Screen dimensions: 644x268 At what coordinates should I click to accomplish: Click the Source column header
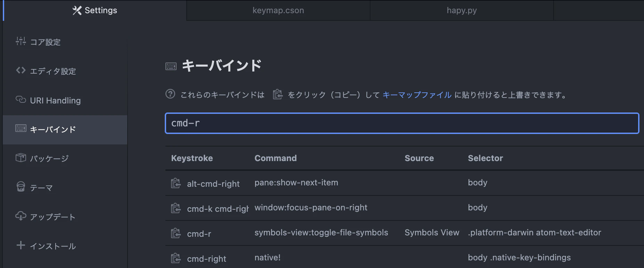(419, 158)
